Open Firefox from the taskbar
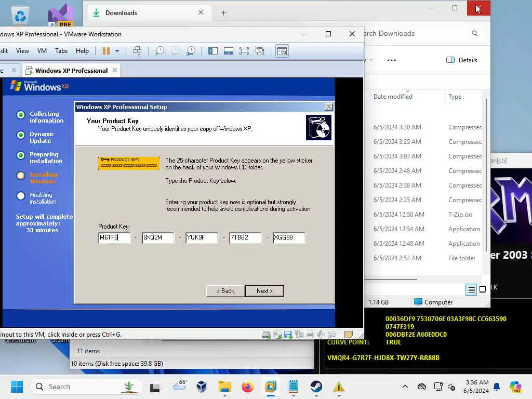The height and width of the screenshot is (399, 532). coord(247,387)
